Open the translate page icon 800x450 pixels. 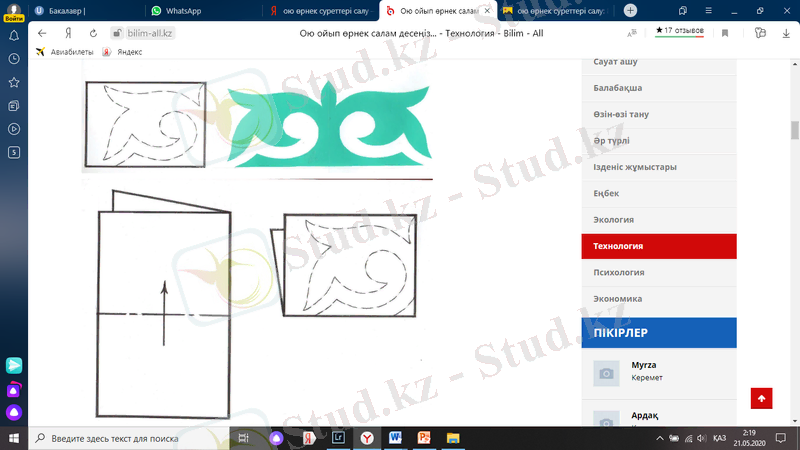[632, 33]
